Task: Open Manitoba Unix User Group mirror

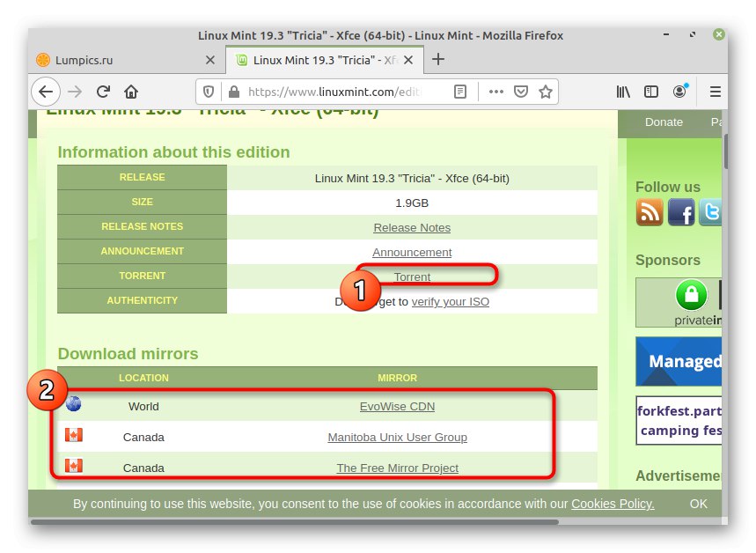Action: (397, 437)
